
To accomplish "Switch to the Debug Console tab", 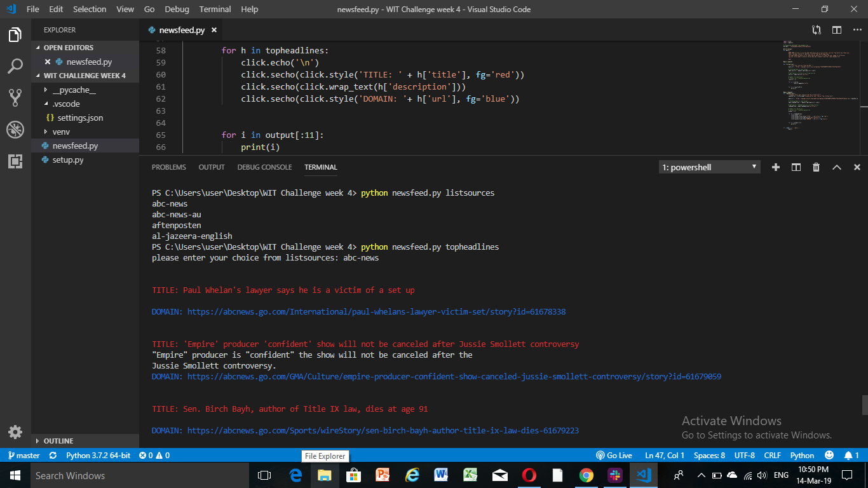I will click(x=264, y=167).
